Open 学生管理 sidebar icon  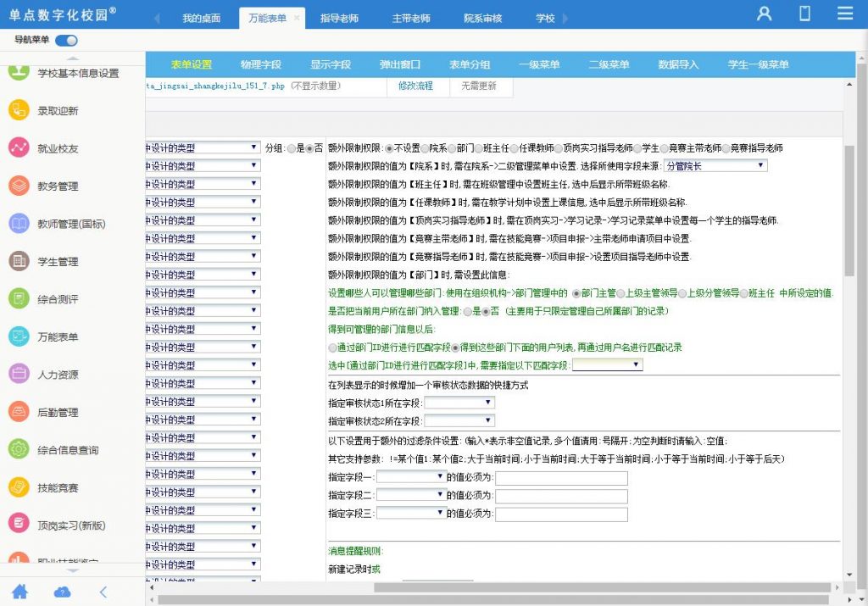[x=19, y=261]
